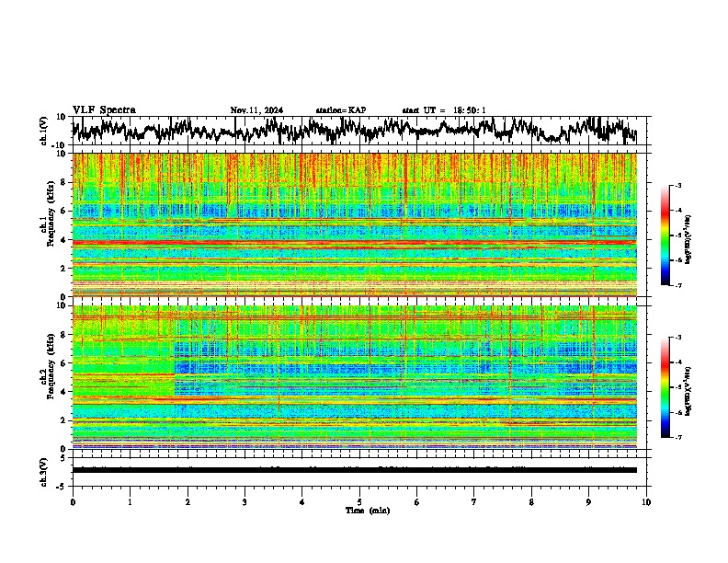Click the ch.2 colorbar label '-7'
The image size is (728, 563).
point(677,437)
